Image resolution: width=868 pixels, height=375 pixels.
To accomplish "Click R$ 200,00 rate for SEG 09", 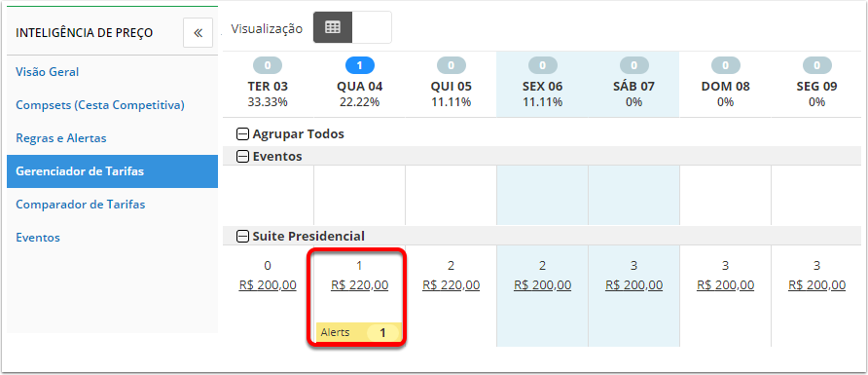I will pos(817,285).
